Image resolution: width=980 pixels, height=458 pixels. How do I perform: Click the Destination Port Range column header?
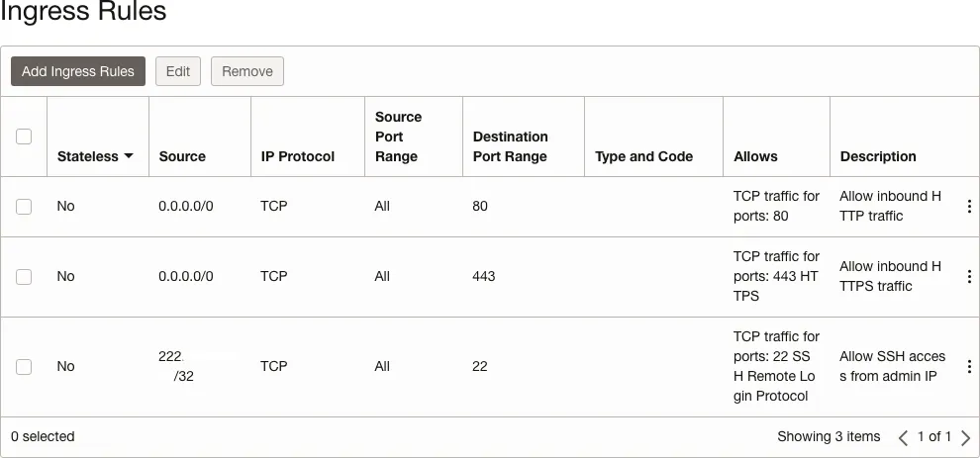[510, 146]
